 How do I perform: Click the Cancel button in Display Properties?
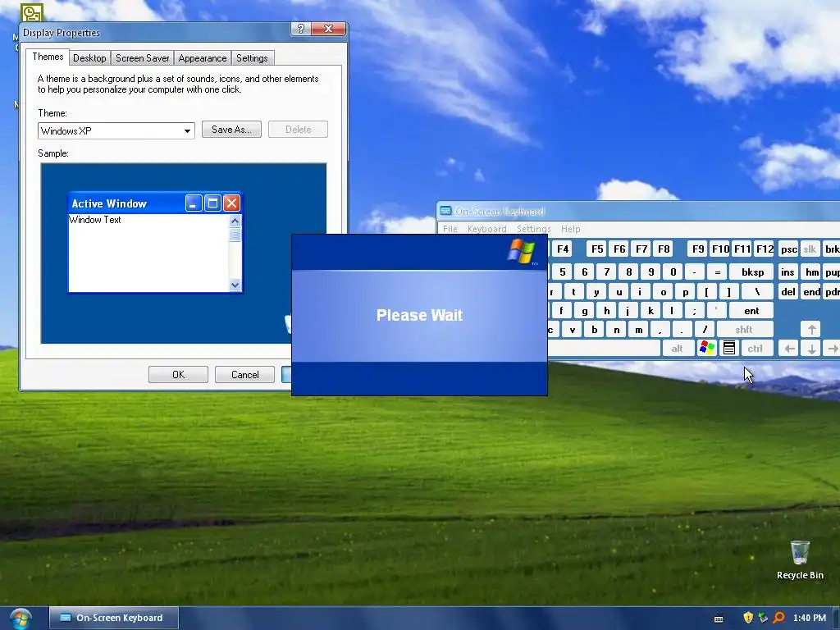[244, 374]
